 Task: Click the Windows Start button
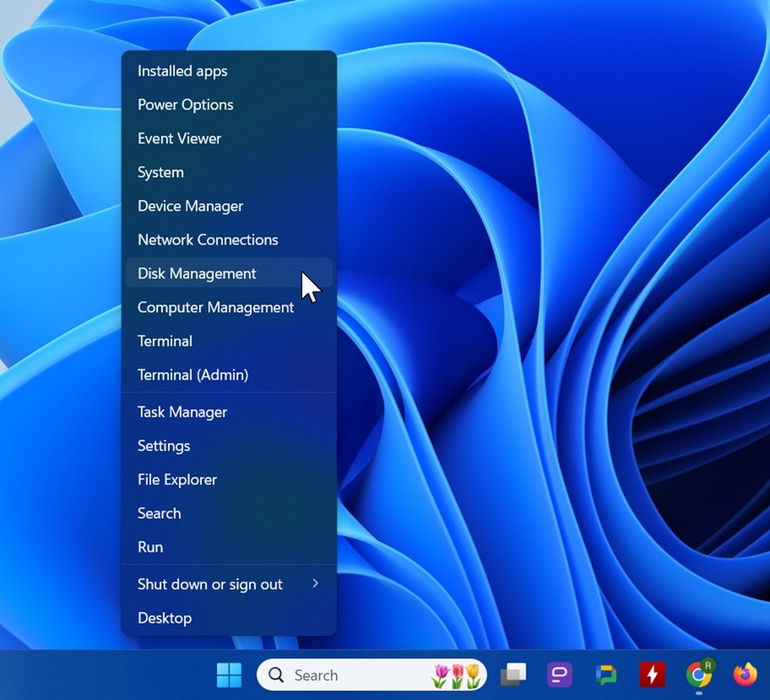click(229, 675)
